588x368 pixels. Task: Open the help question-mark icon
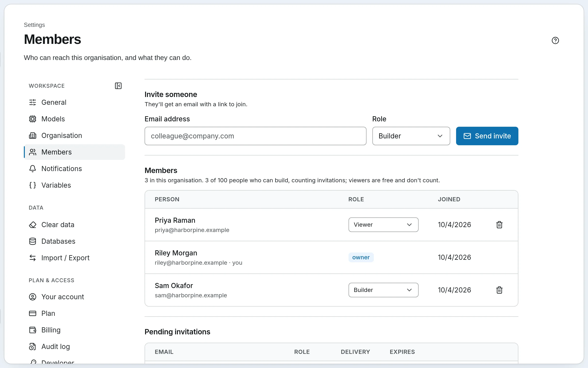tap(555, 40)
